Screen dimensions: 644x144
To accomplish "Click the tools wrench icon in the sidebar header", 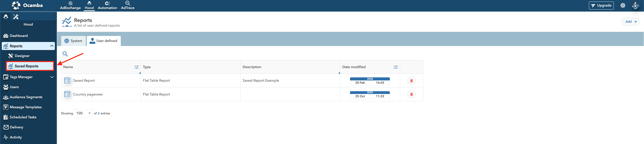I will pos(16,17).
